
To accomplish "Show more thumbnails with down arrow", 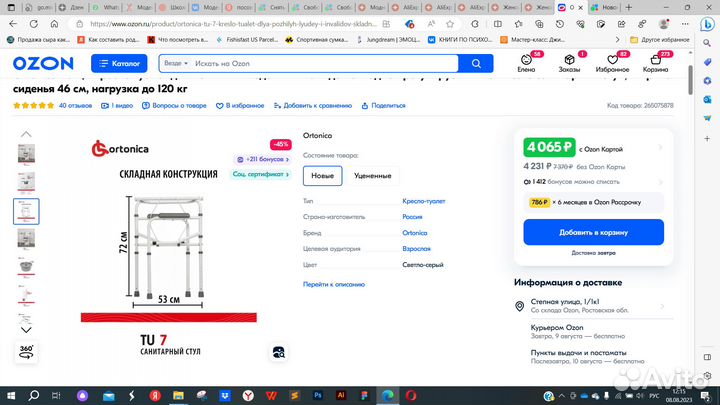I will click(26, 330).
